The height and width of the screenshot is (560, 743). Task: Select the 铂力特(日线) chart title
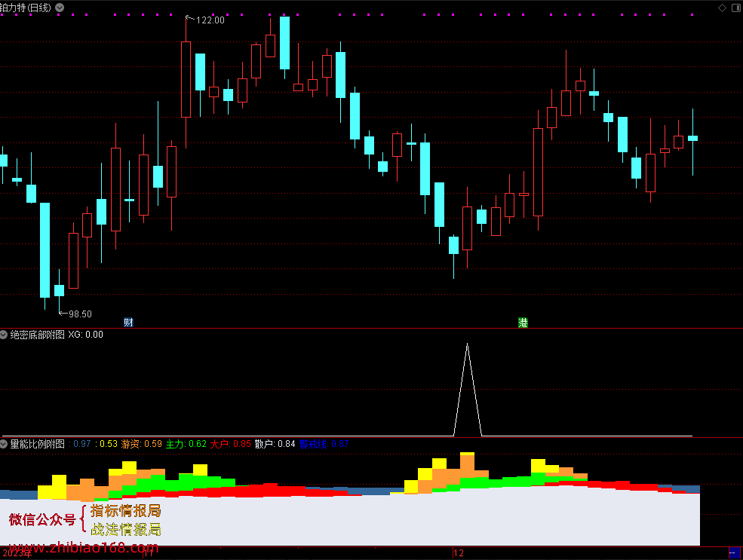(x=26, y=8)
